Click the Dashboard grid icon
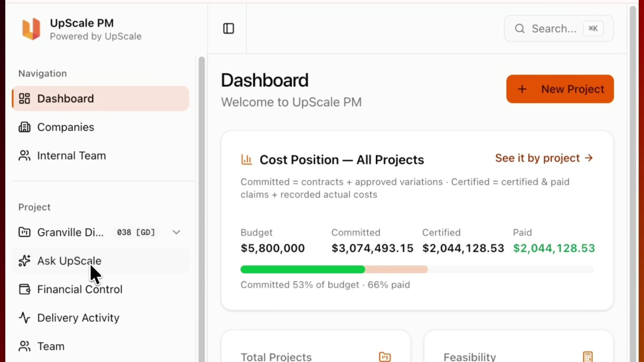 (24, 99)
